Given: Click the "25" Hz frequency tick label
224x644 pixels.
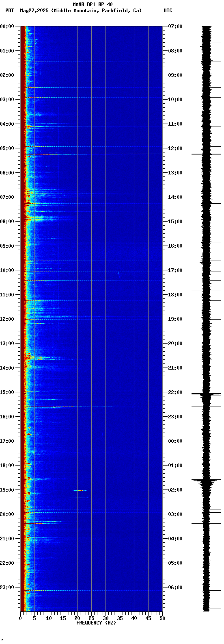Looking at the screenshot, I should [x=91, y=618].
